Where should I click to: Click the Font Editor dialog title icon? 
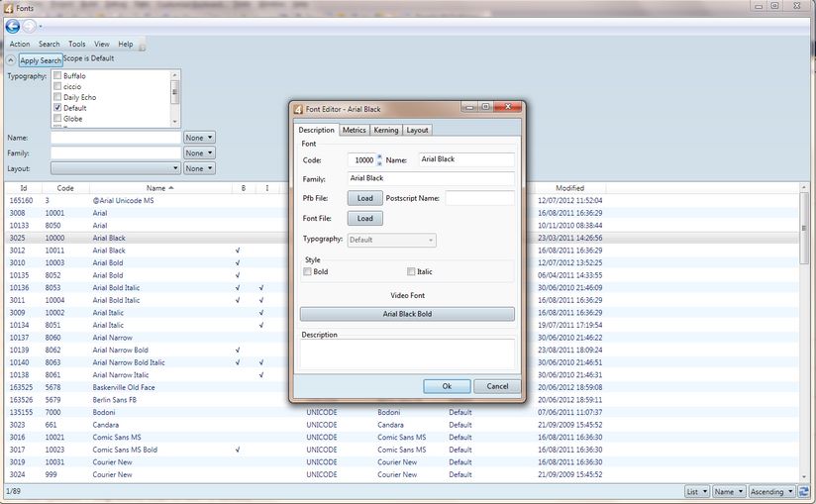coord(298,109)
